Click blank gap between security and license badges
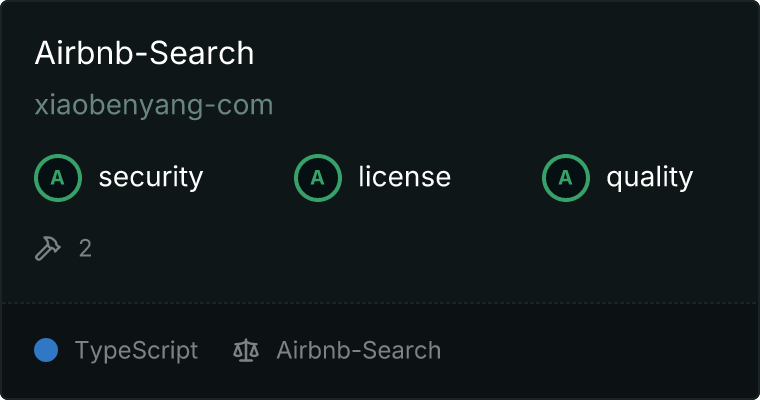The height and width of the screenshot is (400, 760). [250, 178]
